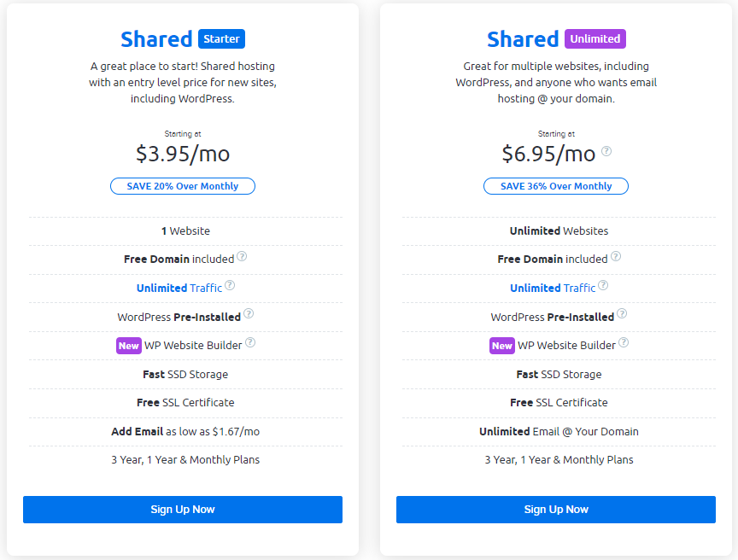Click Unlimited Traffic help icon in Unlimited plan
This screenshot has height=560, width=738.
pos(603,285)
